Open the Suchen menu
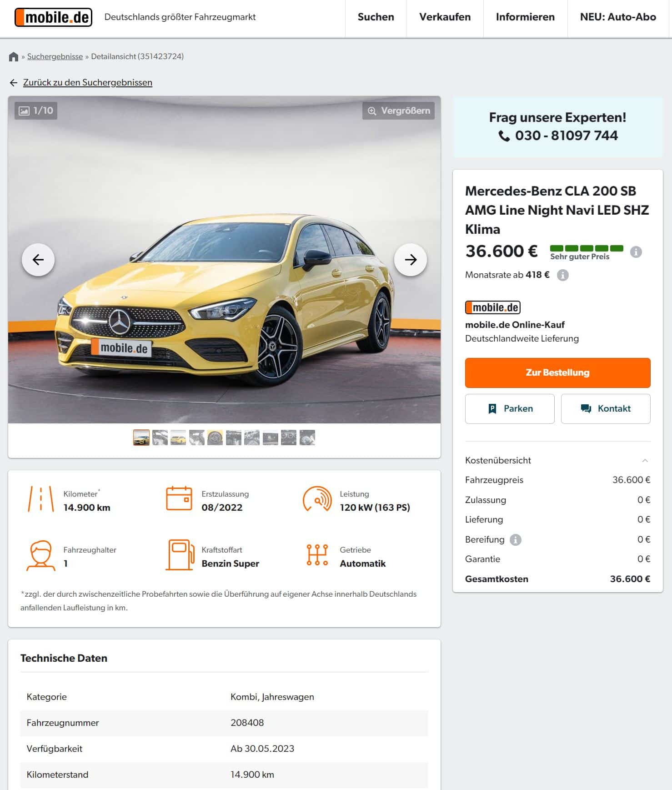The height and width of the screenshot is (790, 672). tap(376, 17)
